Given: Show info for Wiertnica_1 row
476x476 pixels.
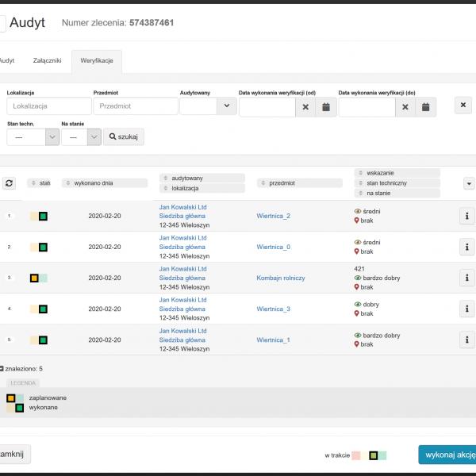Looking at the screenshot, I should pos(467,340).
